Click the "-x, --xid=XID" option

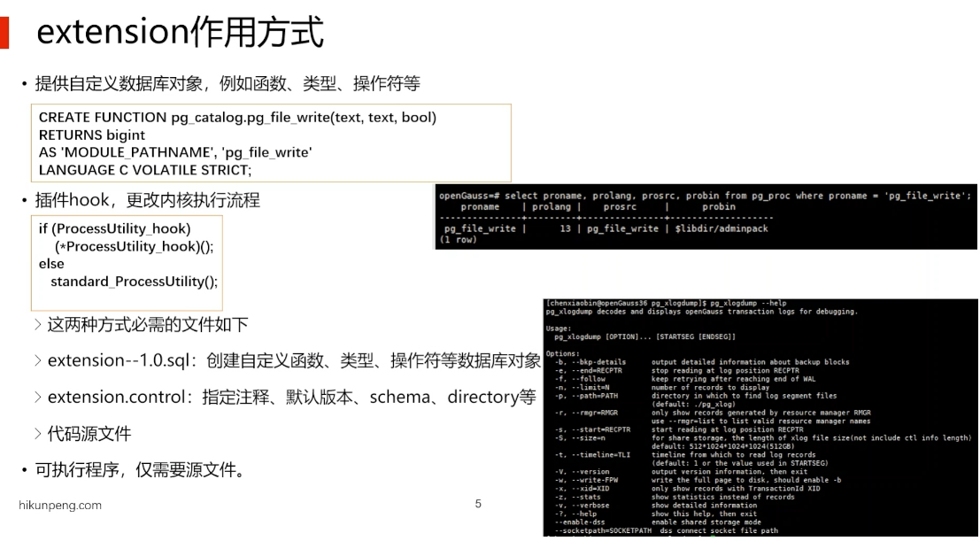tap(582, 489)
